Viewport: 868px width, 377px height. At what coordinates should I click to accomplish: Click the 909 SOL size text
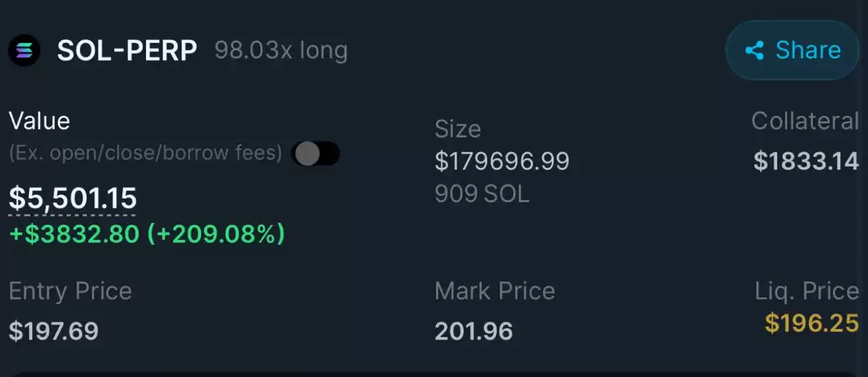click(x=482, y=193)
